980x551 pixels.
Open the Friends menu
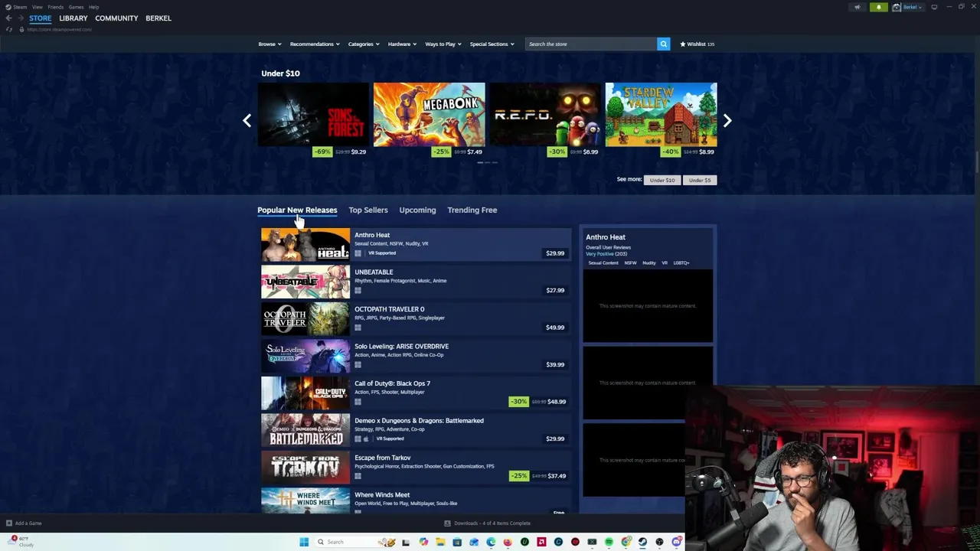click(56, 7)
